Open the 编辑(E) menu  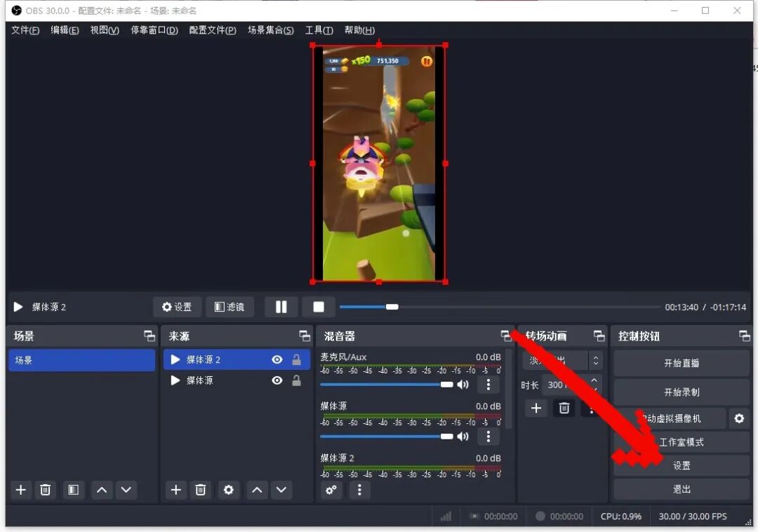[x=65, y=30]
